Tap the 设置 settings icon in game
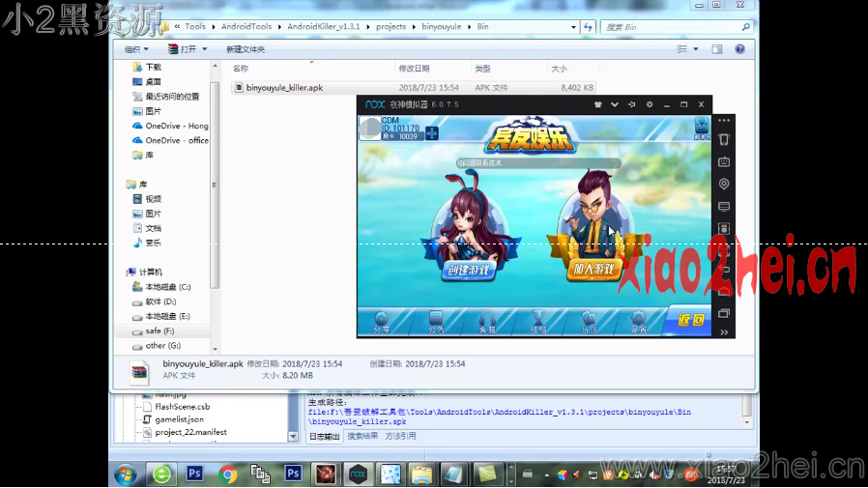Screen dimensions: 868x488 tap(638, 322)
